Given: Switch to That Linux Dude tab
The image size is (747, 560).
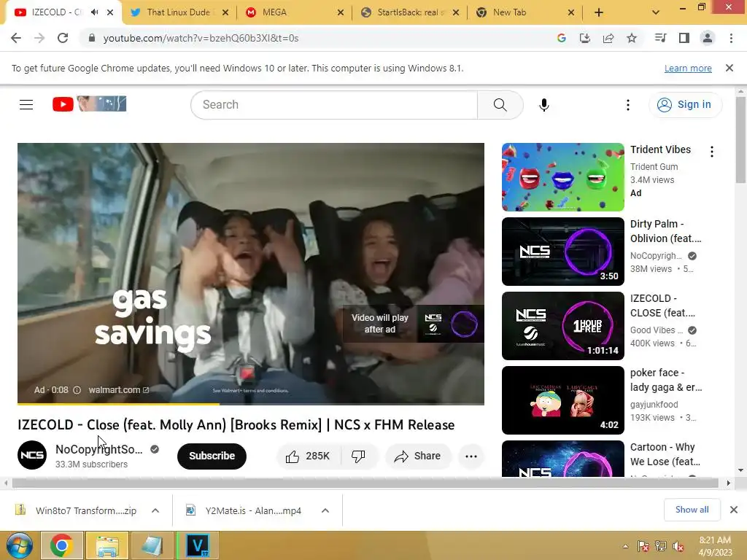Looking at the screenshot, I should point(178,12).
